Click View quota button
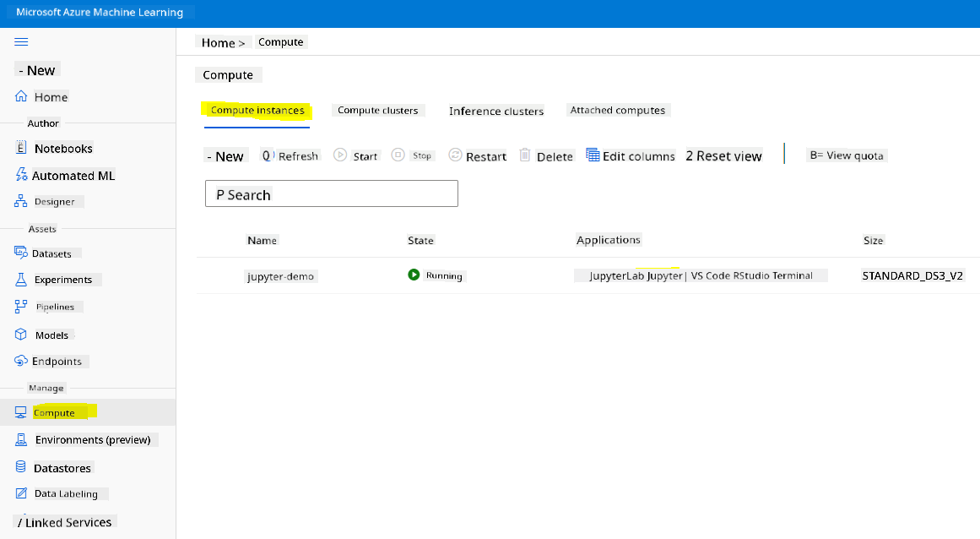 pyautogui.click(x=847, y=155)
